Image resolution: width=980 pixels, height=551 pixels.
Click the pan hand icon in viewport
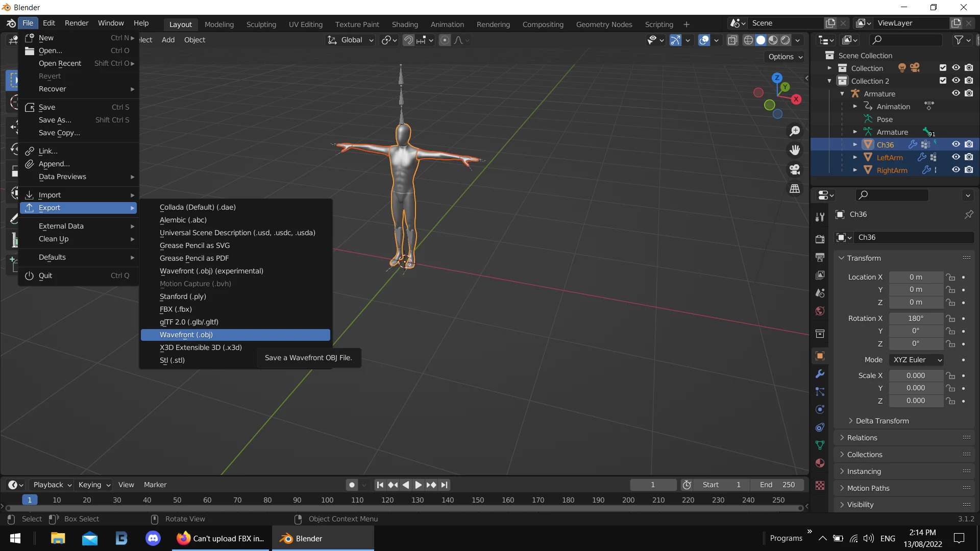tap(795, 150)
